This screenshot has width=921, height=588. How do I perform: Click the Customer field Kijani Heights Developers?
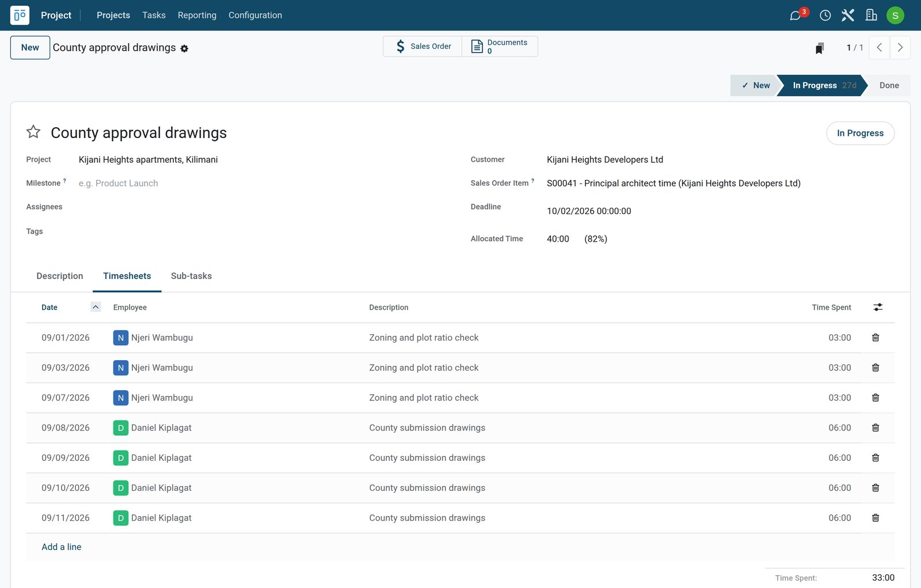click(x=605, y=160)
